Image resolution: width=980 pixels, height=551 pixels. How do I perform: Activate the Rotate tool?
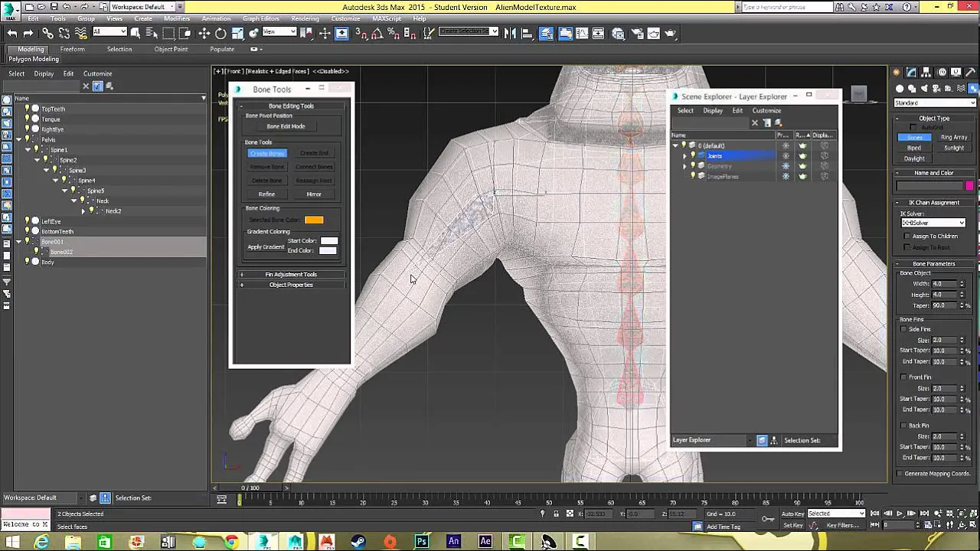point(220,33)
